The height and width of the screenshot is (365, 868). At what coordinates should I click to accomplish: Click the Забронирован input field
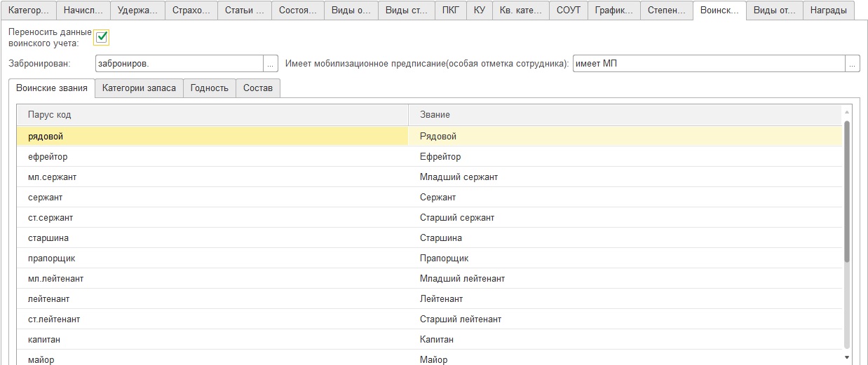(x=179, y=64)
